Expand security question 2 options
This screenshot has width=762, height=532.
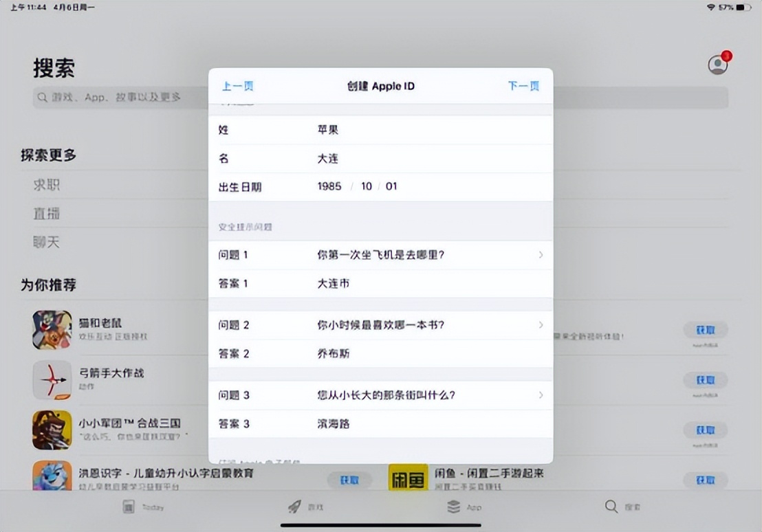tap(541, 325)
